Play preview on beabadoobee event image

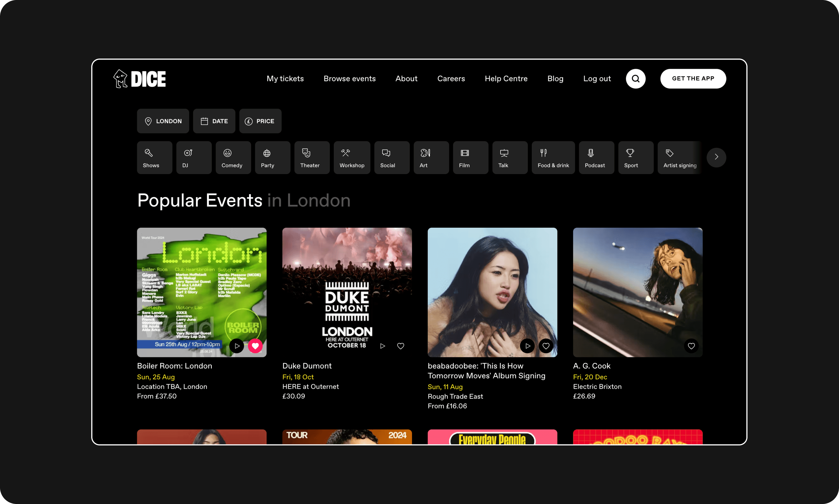coord(527,346)
